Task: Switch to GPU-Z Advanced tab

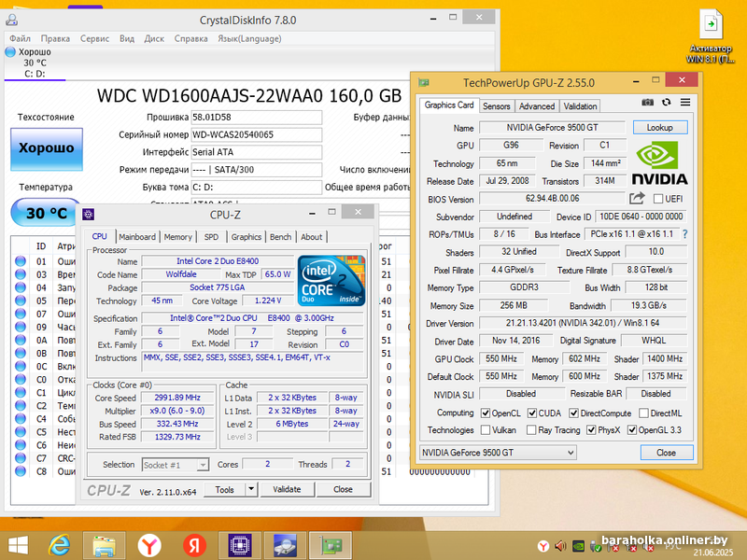Action: coord(537,106)
